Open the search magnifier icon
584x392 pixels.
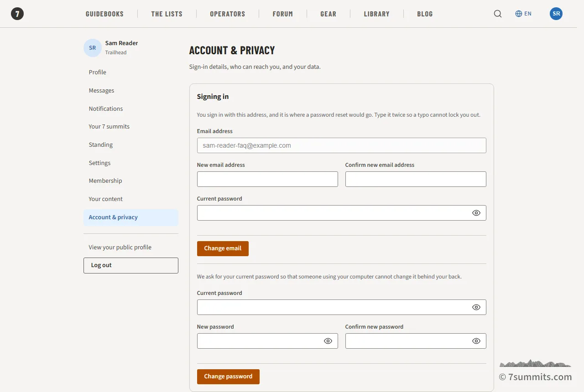point(498,14)
